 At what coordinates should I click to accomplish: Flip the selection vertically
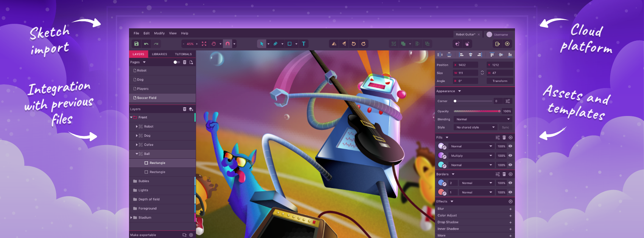pyautogui.click(x=344, y=44)
